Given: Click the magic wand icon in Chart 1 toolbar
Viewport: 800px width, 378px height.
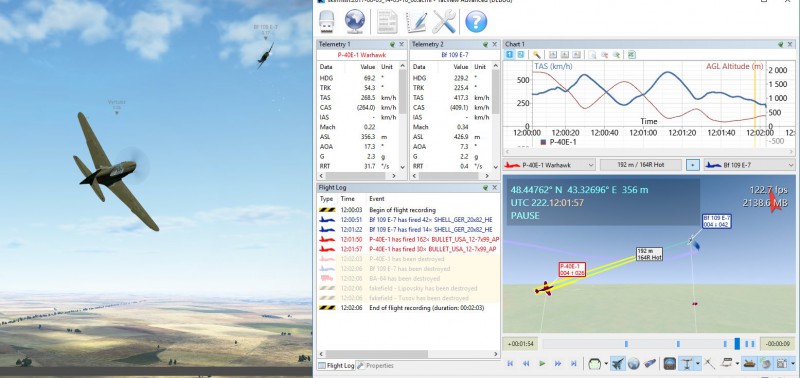Looking at the screenshot, I should tap(537, 55).
